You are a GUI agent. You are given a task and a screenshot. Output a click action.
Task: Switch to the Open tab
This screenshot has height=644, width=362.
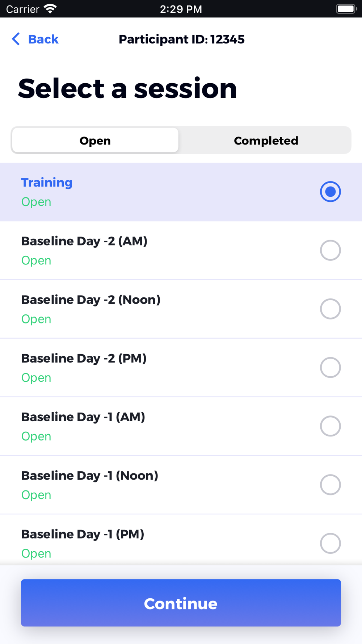pyautogui.click(x=95, y=141)
